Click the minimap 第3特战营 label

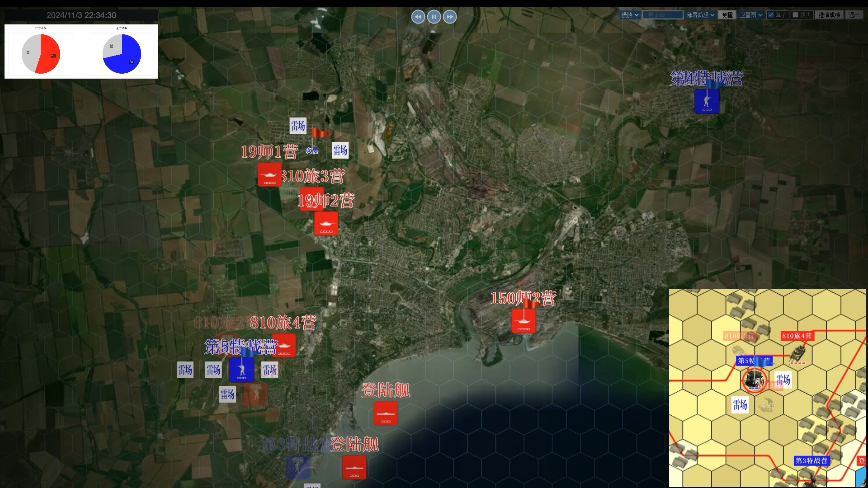[x=811, y=461]
